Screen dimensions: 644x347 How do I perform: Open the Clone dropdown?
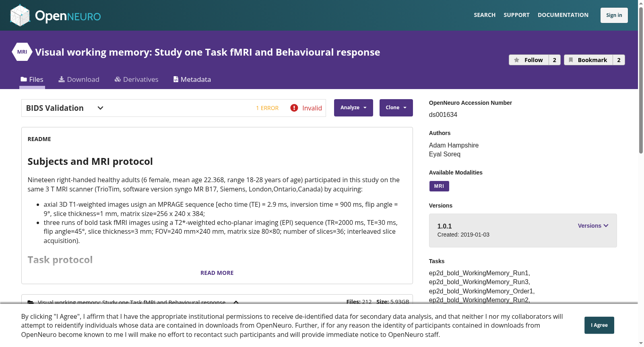pos(396,108)
